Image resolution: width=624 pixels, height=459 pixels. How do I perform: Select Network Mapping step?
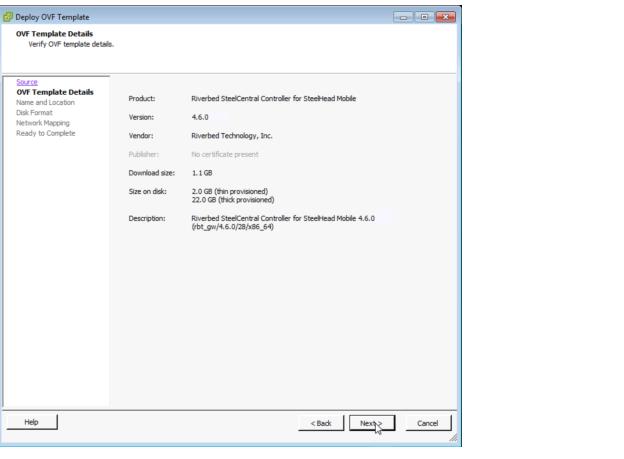pos(43,123)
